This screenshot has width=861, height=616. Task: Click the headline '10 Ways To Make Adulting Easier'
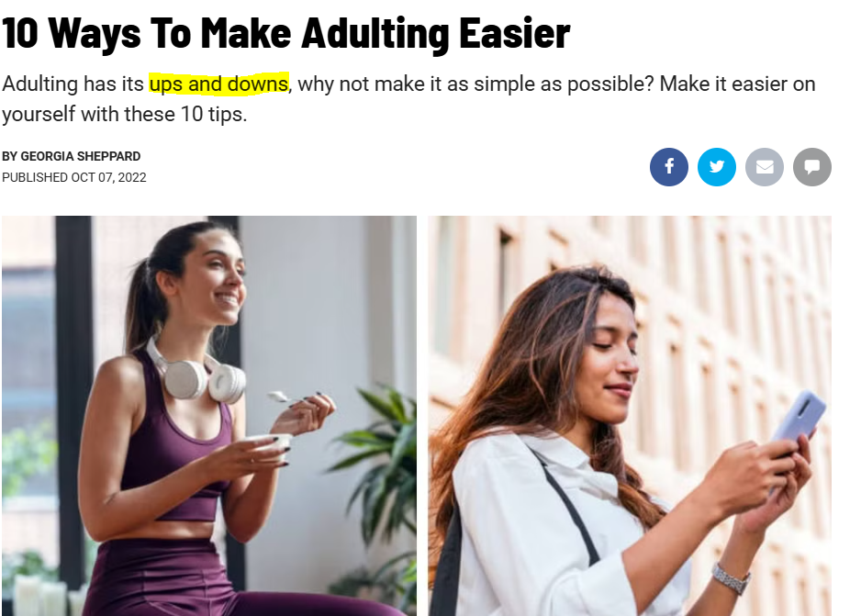coord(286,33)
